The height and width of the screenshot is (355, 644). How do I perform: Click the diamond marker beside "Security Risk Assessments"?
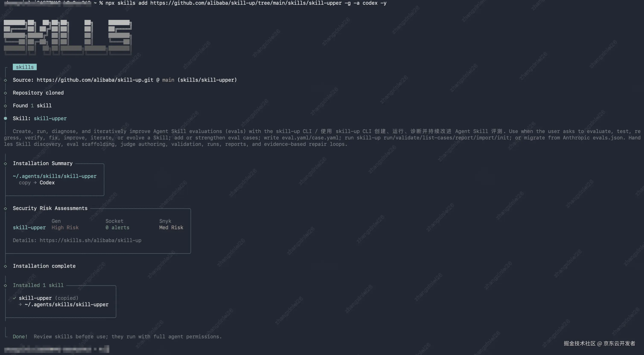pos(5,209)
